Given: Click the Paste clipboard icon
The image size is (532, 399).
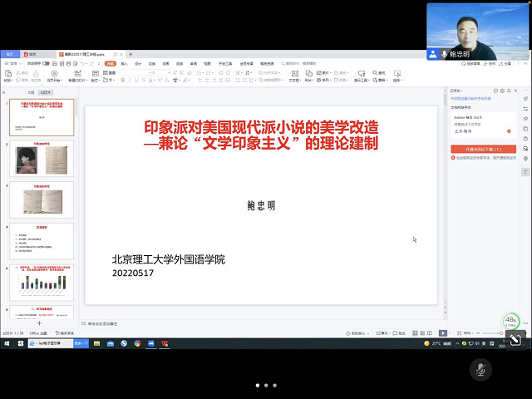Looking at the screenshot, I should (7, 73).
